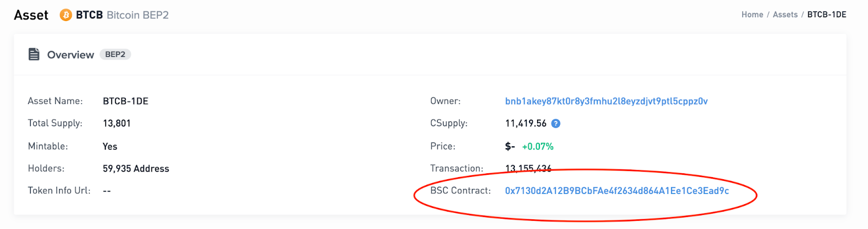Click the Token Info Url dash value

pyautogui.click(x=107, y=191)
